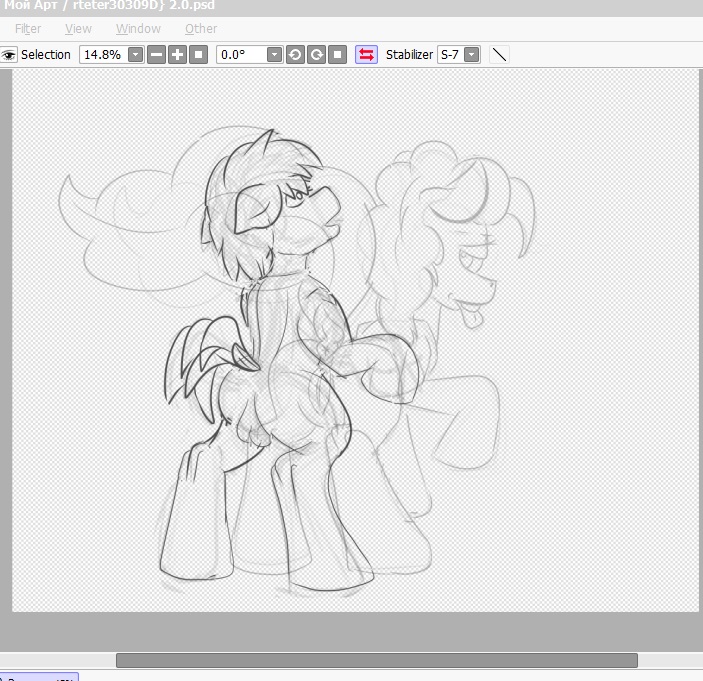This screenshot has width=703, height=681.
Task: Click the rotation angle field 0.0°
Action: [242, 55]
